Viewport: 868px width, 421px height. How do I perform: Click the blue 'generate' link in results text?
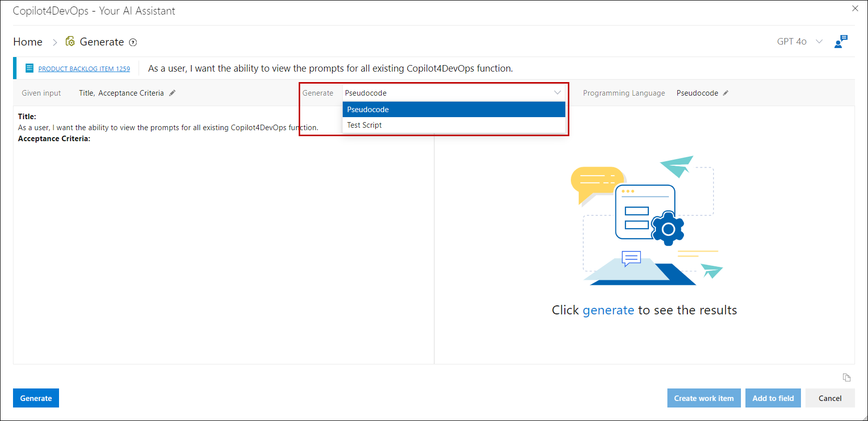608,310
